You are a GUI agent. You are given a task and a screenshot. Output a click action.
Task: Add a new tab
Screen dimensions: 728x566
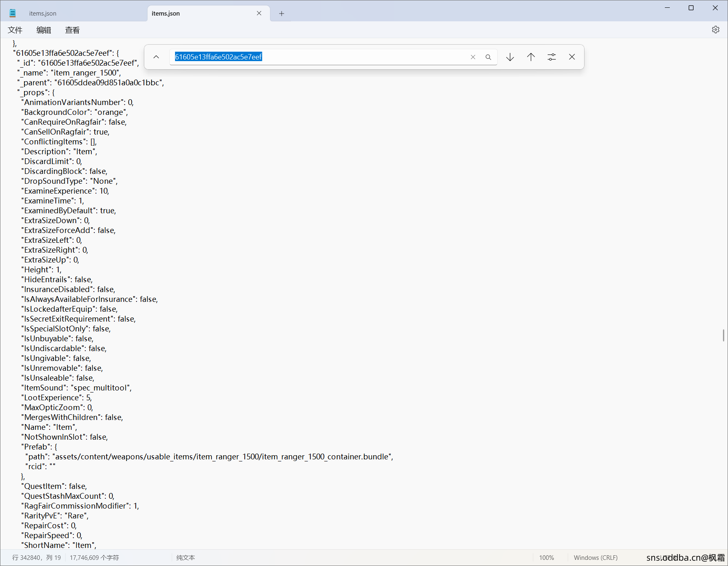[x=282, y=14]
